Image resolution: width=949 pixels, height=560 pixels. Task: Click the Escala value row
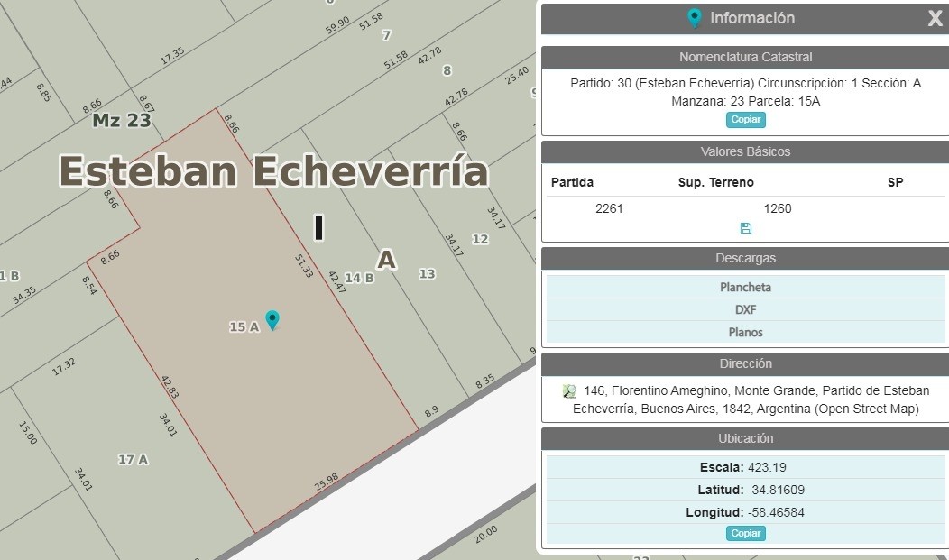pyautogui.click(x=746, y=467)
